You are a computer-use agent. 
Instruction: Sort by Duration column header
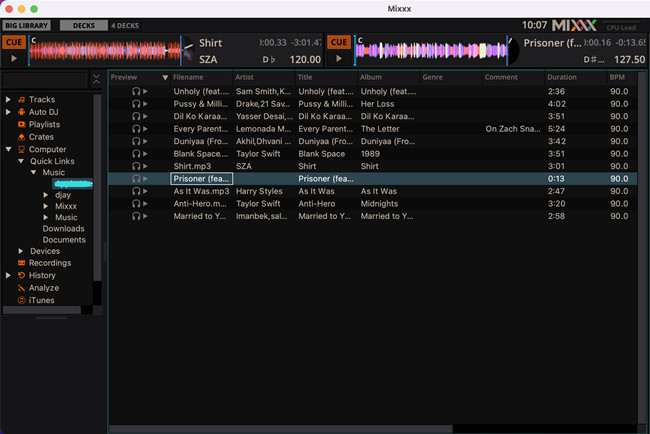(576, 77)
